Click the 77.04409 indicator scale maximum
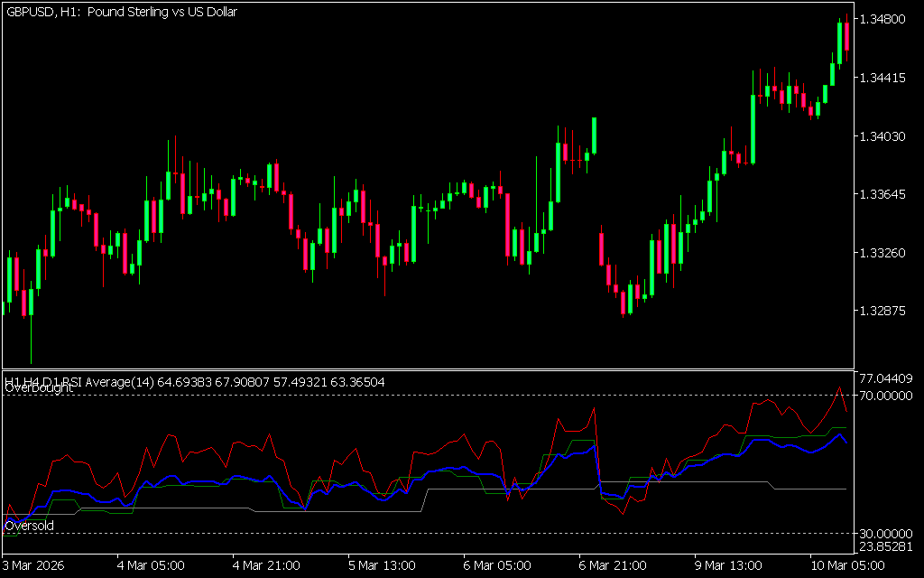Image resolution: width=924 pixels, height=578 pixels. point(888,378)
